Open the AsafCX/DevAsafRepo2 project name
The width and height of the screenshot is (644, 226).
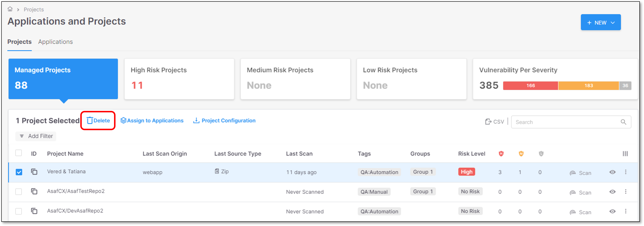(75, 211)
